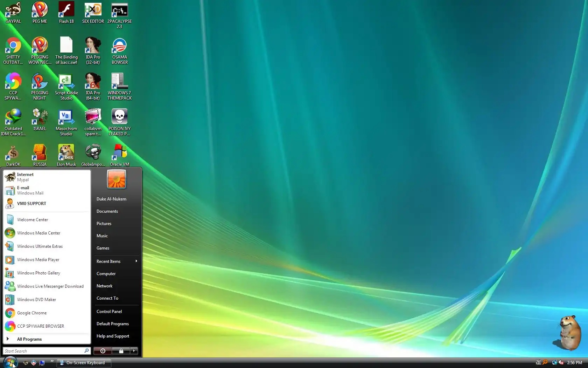Click the blue monitor icon in Quick Launch

42,363
